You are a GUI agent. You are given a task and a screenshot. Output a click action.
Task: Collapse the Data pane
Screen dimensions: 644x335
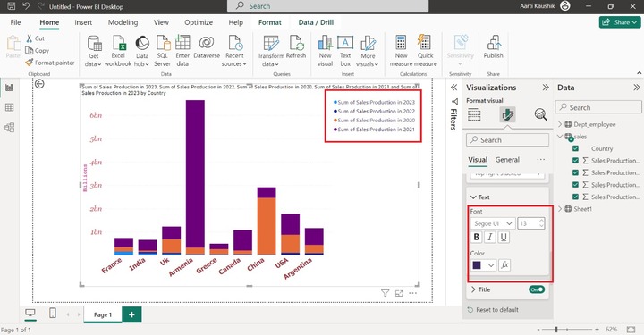pos(636,88)
